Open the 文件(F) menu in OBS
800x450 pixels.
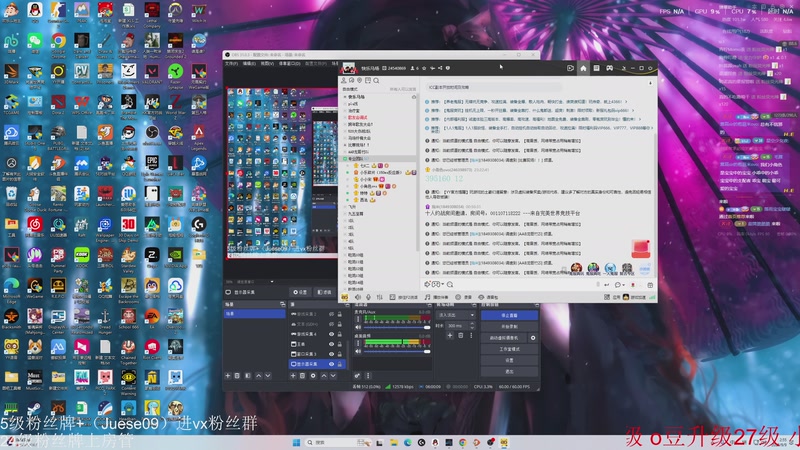[232, 63]
